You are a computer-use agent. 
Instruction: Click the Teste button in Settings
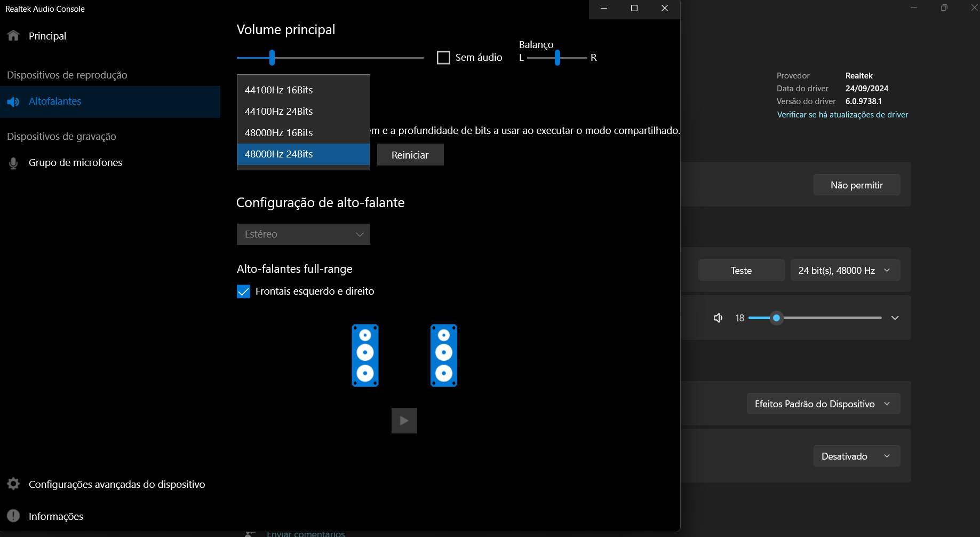pyautogui.click(x=742, y=270)
